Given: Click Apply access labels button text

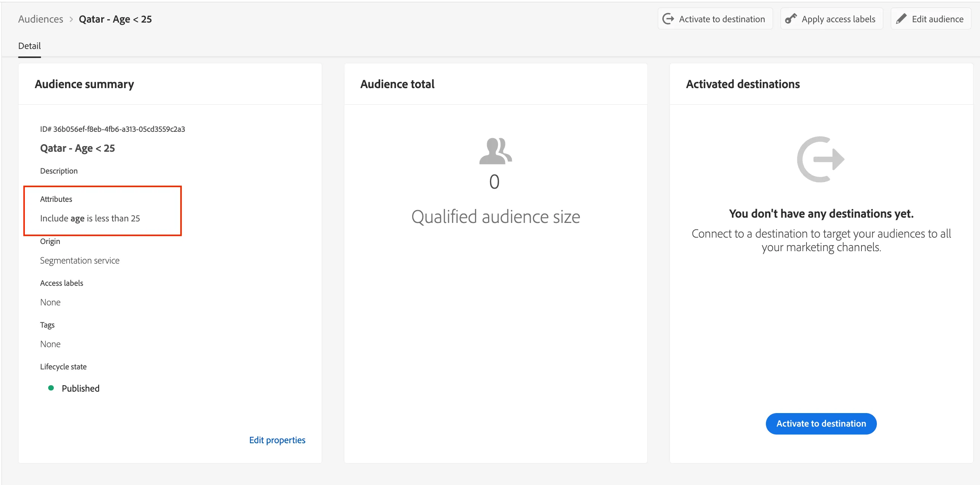Looking at the screenshot, I should click(x=838, y=19).
